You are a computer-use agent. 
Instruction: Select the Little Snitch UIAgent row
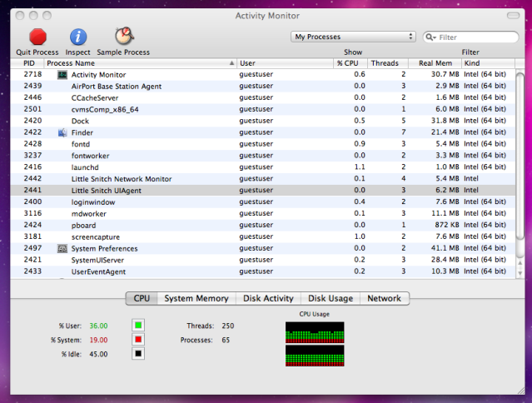click(263, 191)
